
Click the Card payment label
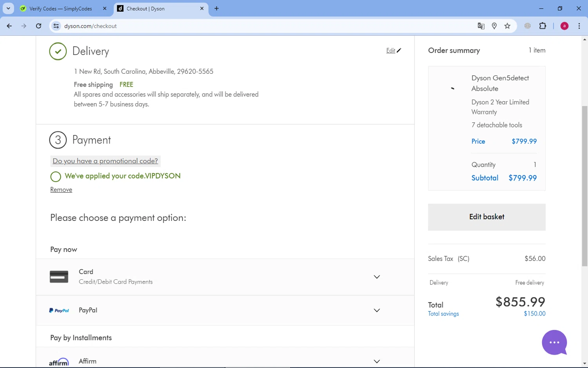point(86,272)
